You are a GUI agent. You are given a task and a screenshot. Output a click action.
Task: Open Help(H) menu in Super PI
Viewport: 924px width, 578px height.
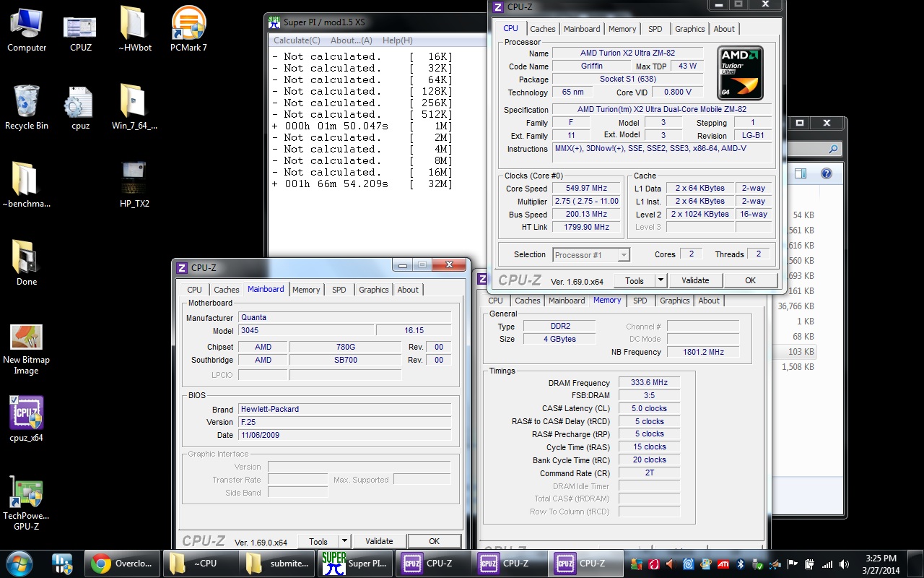(398, 40)
